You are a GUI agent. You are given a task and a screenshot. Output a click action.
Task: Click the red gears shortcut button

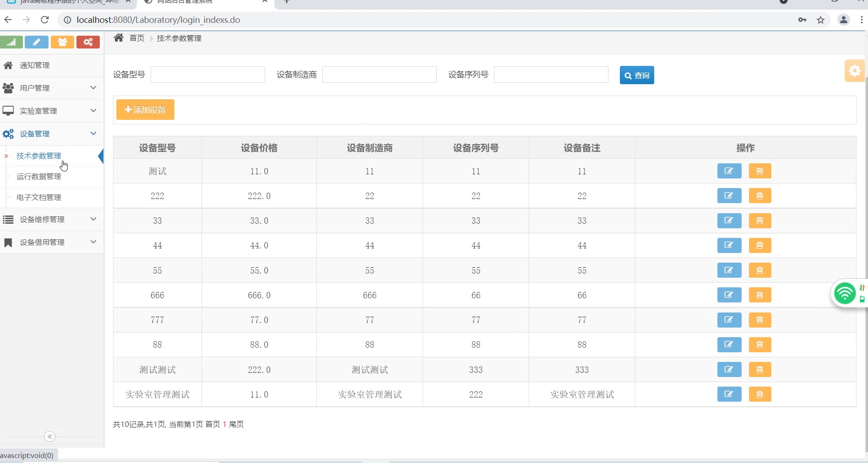88,42
